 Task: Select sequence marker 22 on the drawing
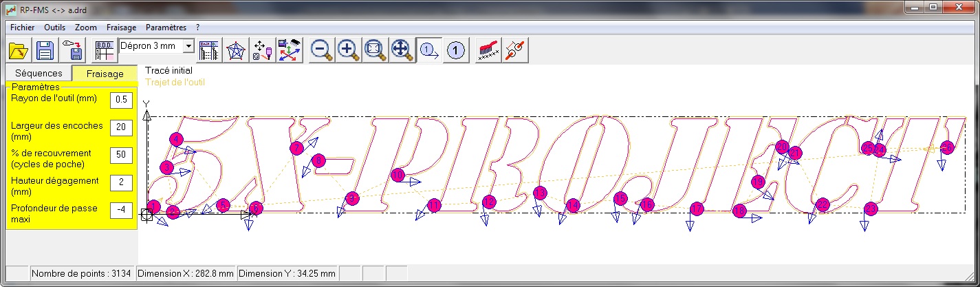[x=823, y=204]
